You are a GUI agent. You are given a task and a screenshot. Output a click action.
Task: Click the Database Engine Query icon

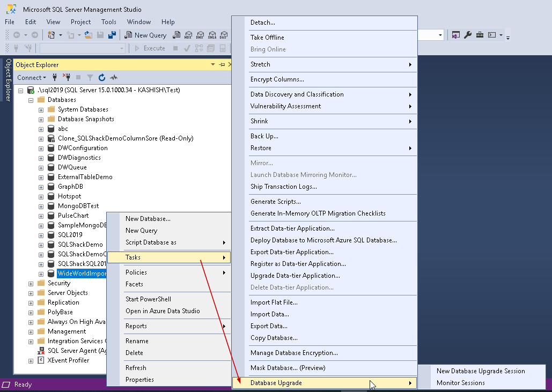click(176, 35)
